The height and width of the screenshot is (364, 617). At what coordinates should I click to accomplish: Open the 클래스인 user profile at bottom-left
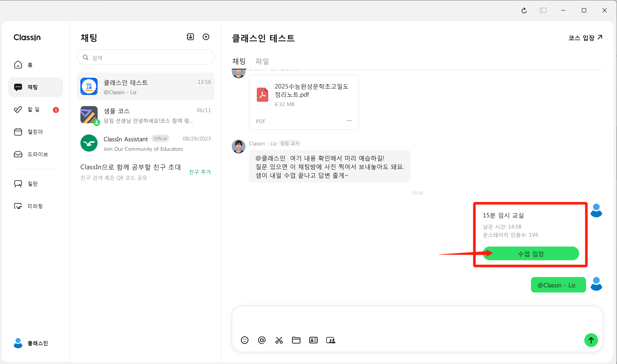tap(31, 343)
